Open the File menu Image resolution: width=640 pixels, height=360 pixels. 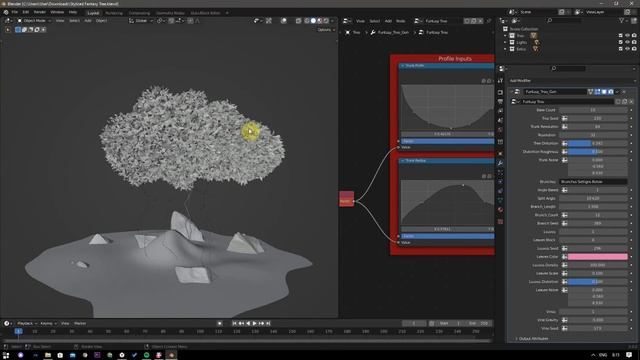[15, 12]
